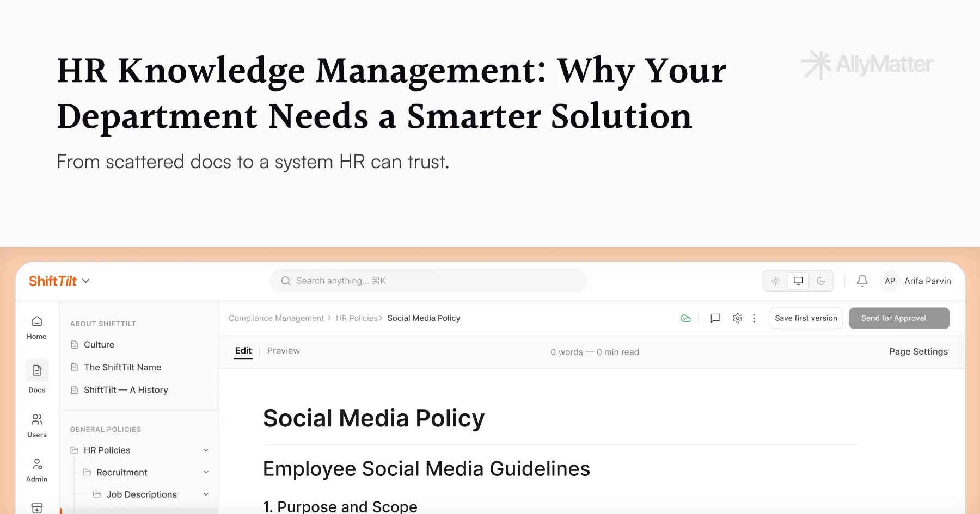
Task: Click the Culture document icon
Action: click(75, 344)
